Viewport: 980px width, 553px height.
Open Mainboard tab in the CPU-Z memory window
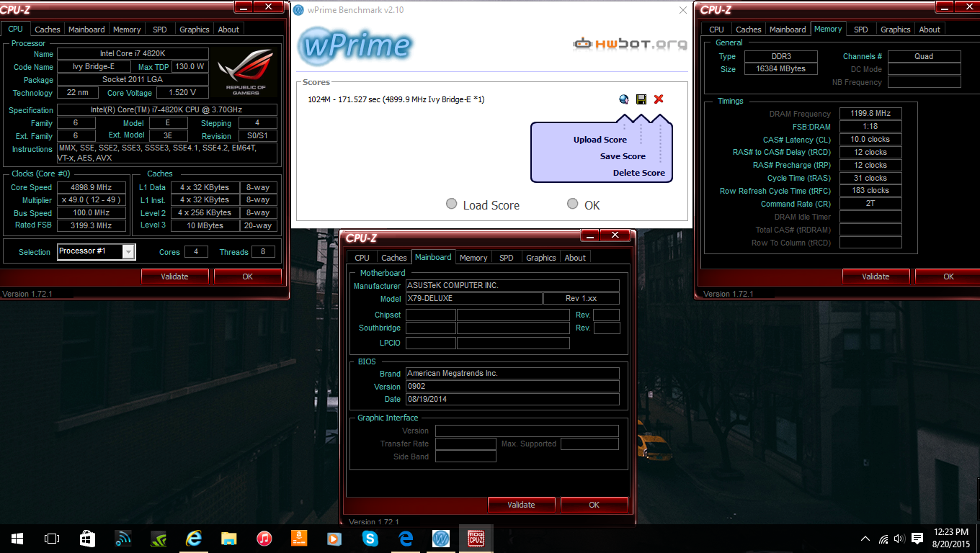[x=788, y=30]
